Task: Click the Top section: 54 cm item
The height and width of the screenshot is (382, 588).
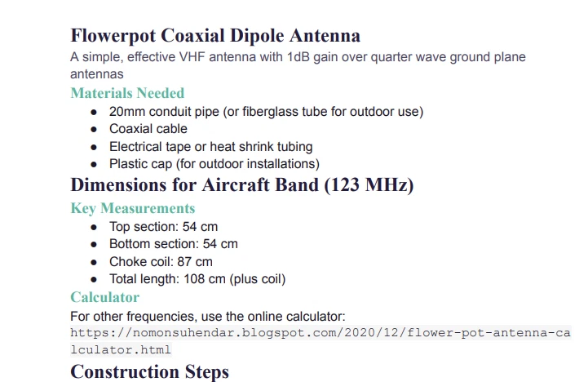Action: pyautogui.click(x=163, y=226)
